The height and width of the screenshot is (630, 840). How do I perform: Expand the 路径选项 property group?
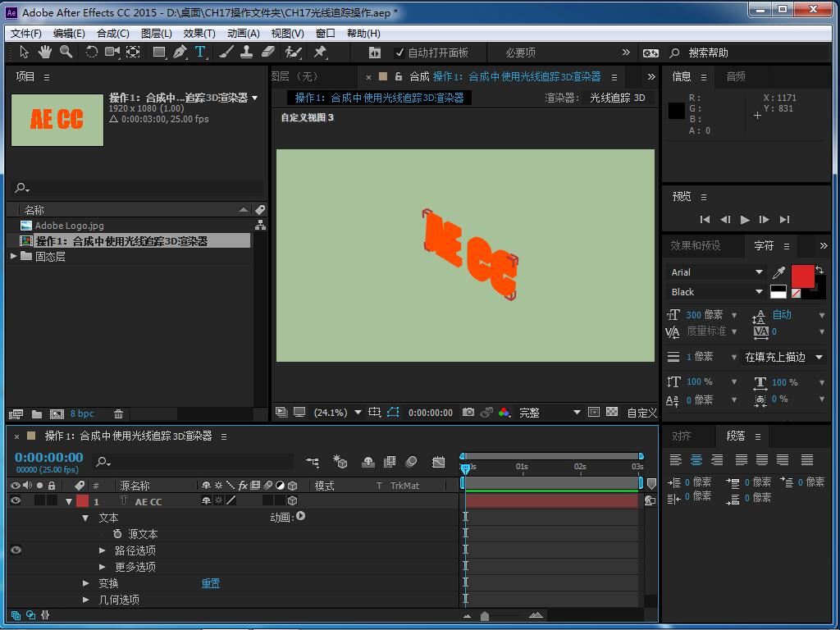click(x=102, y=550)
